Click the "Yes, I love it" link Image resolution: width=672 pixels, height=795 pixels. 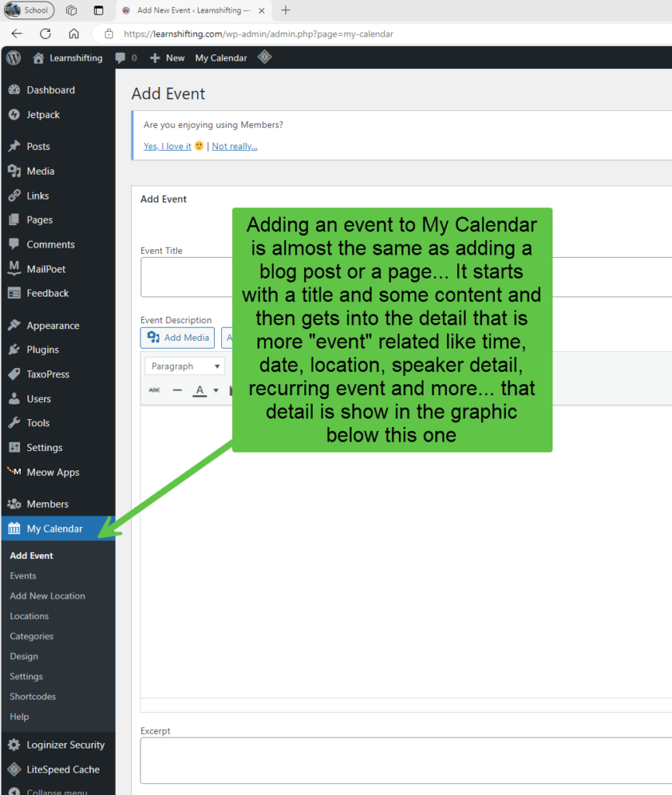tap(168, 146)
